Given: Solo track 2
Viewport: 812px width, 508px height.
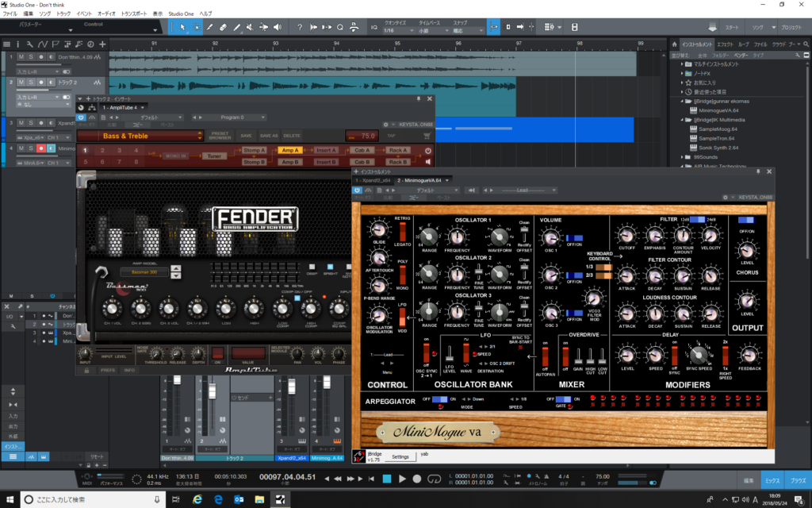Looking at the screenshot, I should point(31,83).
